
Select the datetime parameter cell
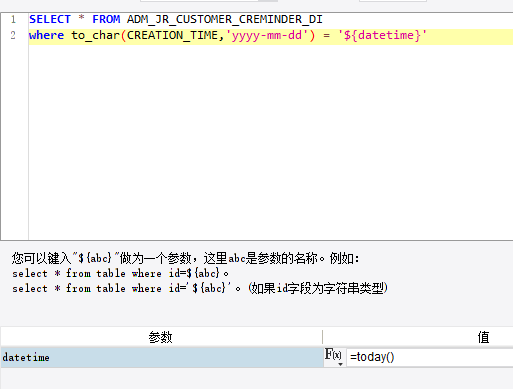pos(162,357)
